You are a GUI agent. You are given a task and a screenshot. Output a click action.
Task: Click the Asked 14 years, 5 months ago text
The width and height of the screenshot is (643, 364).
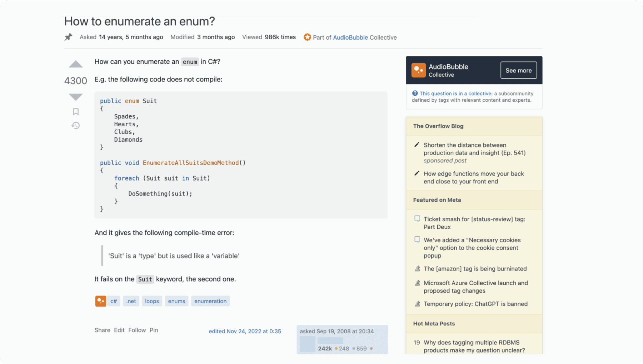121,37
